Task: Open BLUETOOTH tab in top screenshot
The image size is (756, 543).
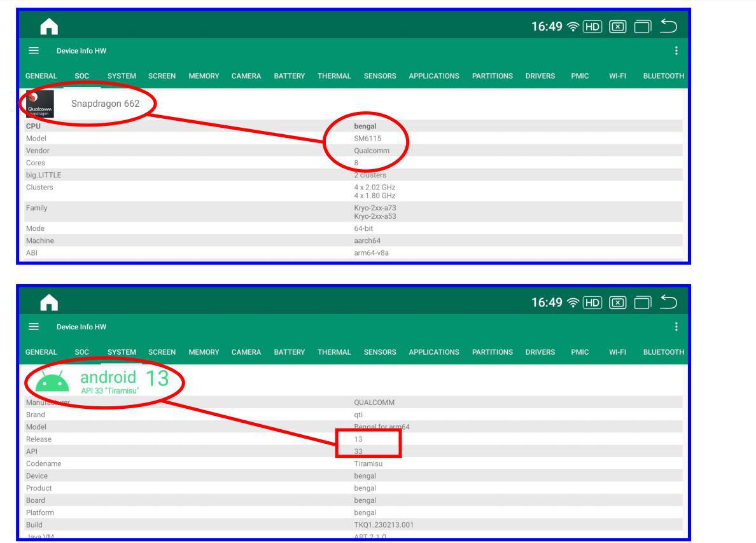Action: pos(664,76)
